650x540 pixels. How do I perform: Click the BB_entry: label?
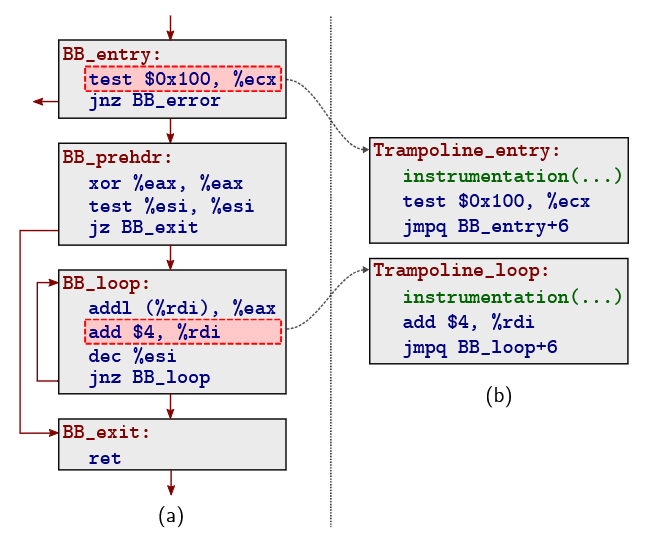click(x=112, y=55)
